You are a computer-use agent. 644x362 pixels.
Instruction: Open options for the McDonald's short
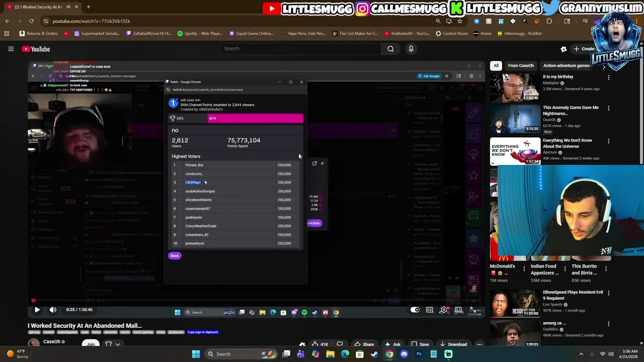tap(524, 269)
